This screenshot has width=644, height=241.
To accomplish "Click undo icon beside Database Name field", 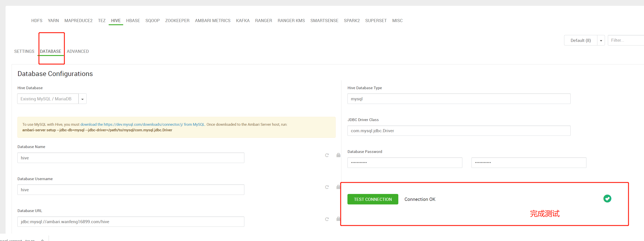I will [327, 155].
